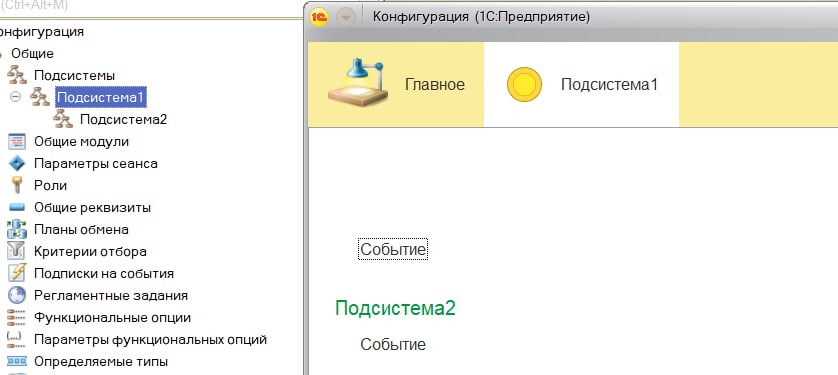Click the Подсистемы tree icon
Viewport: 838px width, 375px height.
(17, 75)
